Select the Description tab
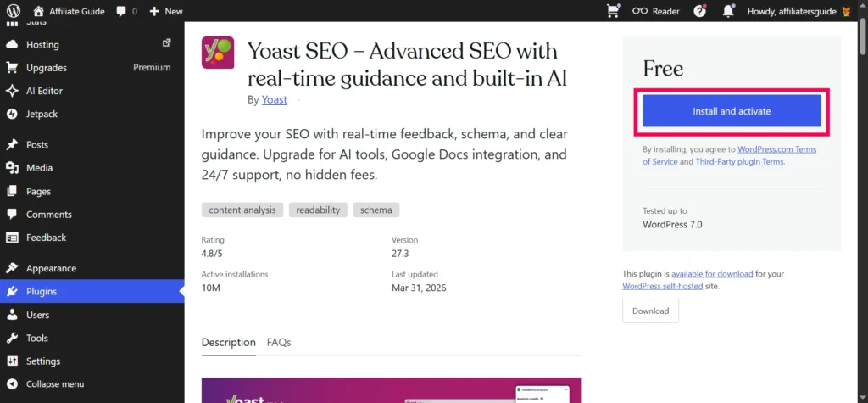Image resolution: width=868 pixels, height=403 pixels. (x=228, y=342)
